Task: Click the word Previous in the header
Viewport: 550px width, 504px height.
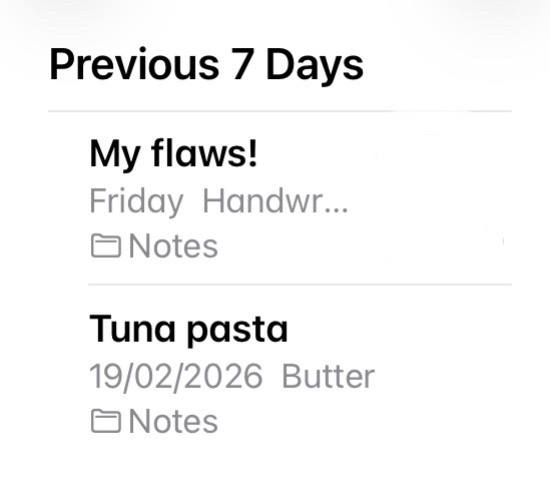Action: 134,64
